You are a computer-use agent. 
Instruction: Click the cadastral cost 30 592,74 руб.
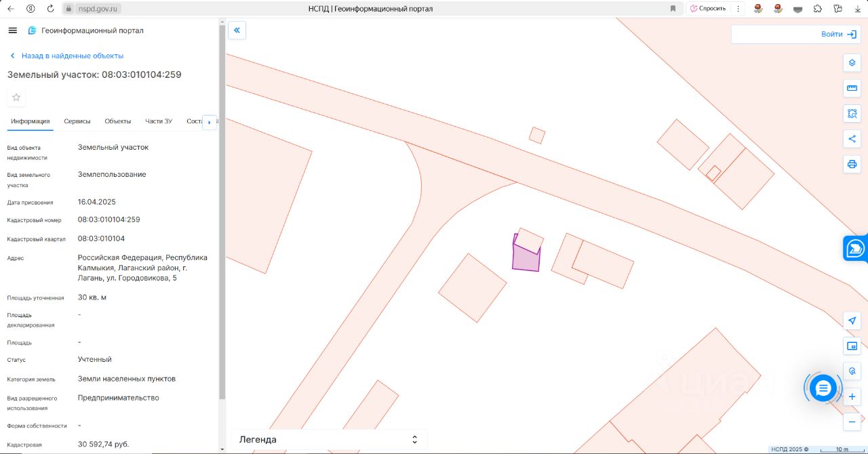103,445
